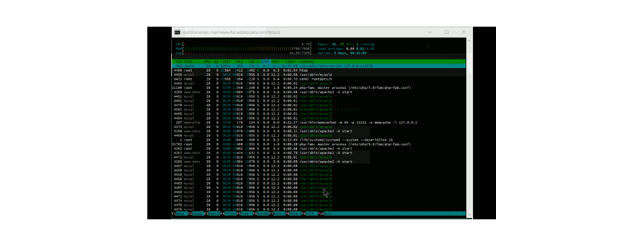Select the sshd: root@pts/0 process row
Image resolution: width=644 pixels, height=246 pixels.
(x=319, y=79)
